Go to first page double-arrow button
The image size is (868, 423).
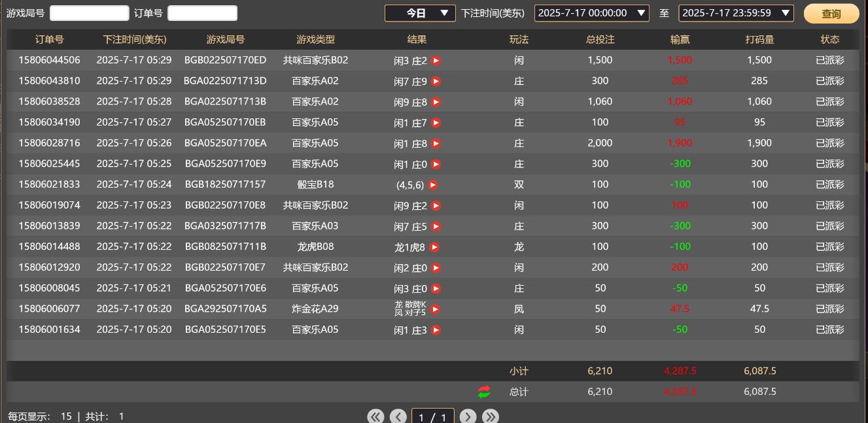pyautogui.click(x=375, y=416)
